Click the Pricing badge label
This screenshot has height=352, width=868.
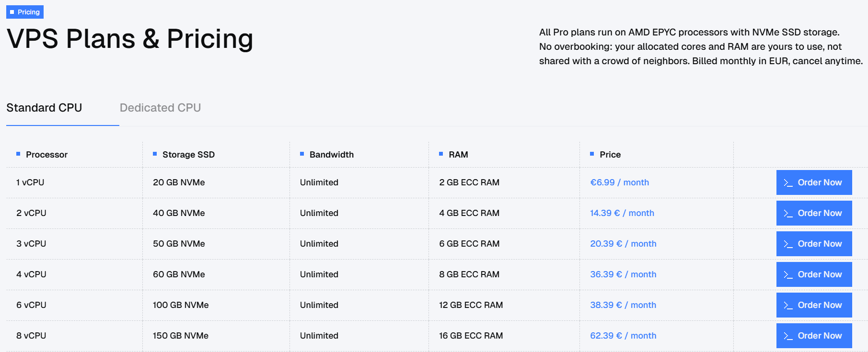(25, 12)
